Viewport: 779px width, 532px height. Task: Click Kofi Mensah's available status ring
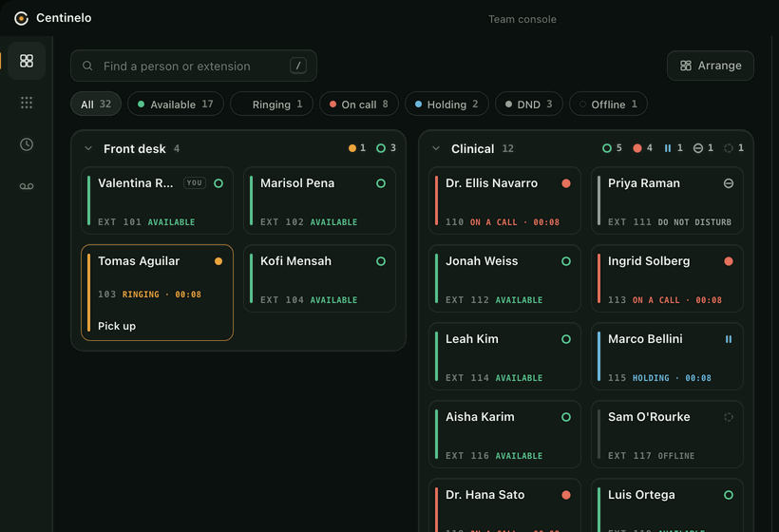[x=381, y=261]
